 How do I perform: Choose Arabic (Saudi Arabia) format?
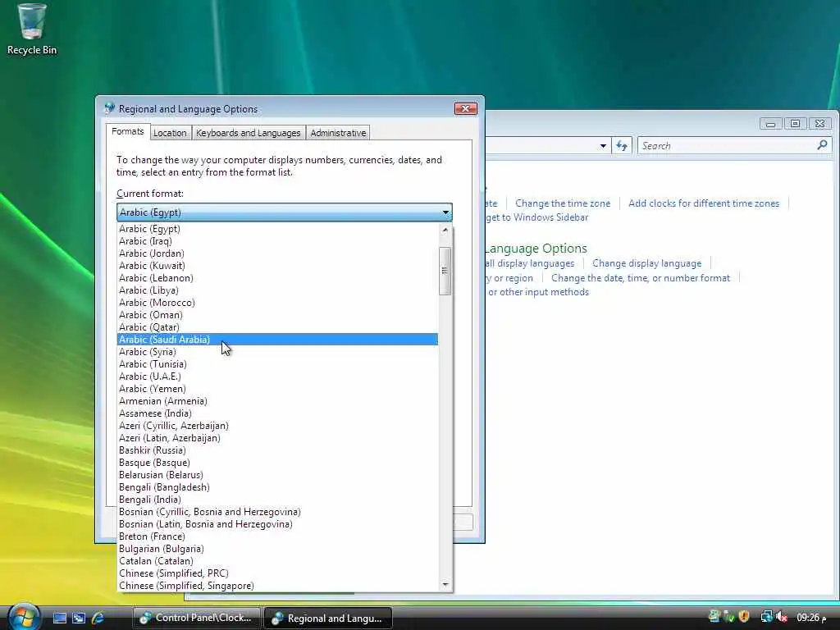point(277,340)
